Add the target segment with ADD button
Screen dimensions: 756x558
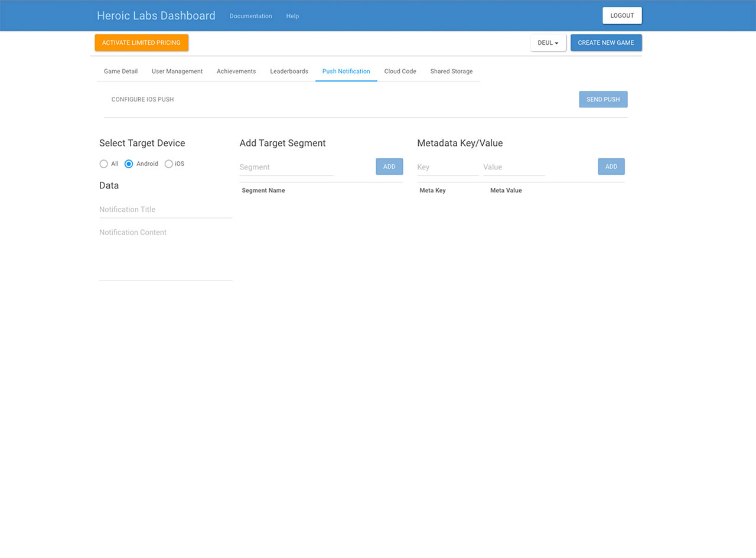click(x=389, y=167)
